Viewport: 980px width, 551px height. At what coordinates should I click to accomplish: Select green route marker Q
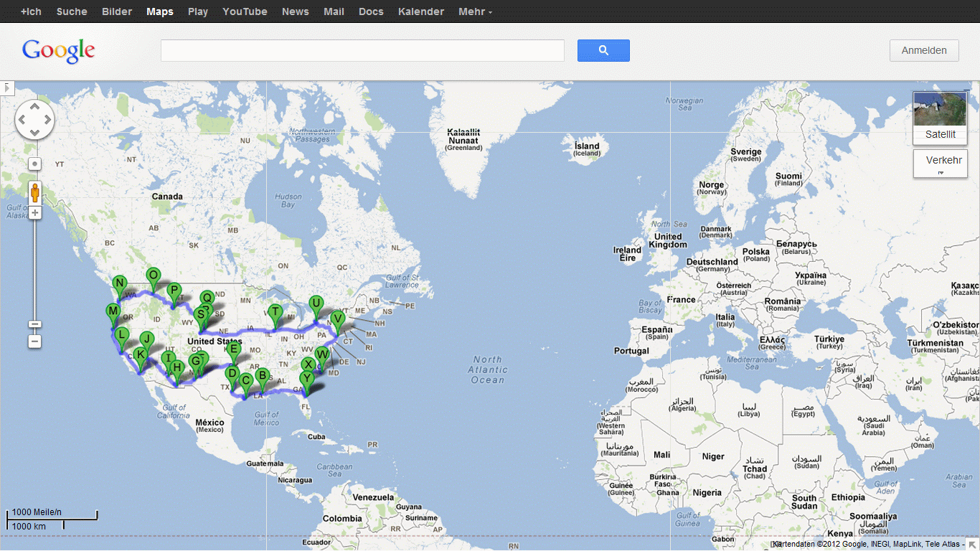click(x=207, y=297)
